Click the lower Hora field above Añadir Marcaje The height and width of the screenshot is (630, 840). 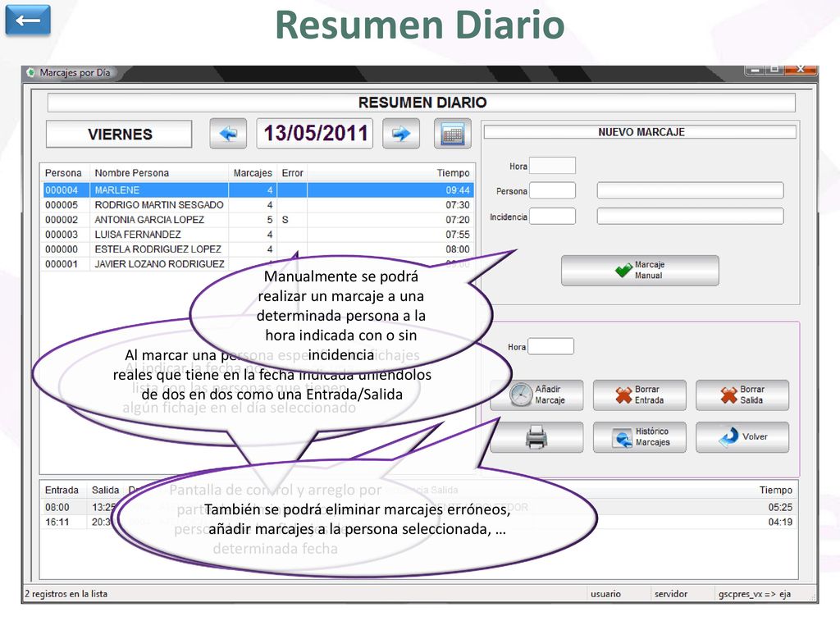(x=550, y=347)
